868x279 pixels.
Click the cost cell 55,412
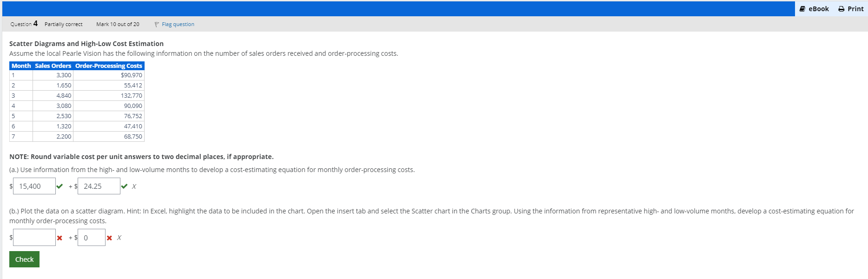[x=109, y=86]
